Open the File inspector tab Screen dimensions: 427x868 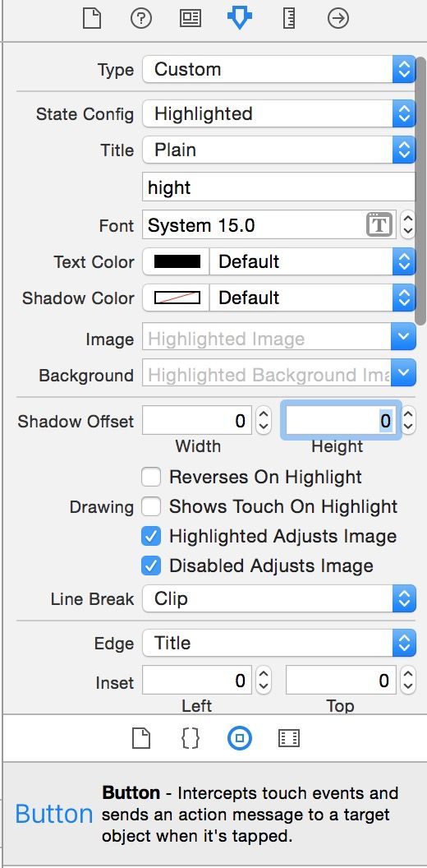click(x=92, y=18)
